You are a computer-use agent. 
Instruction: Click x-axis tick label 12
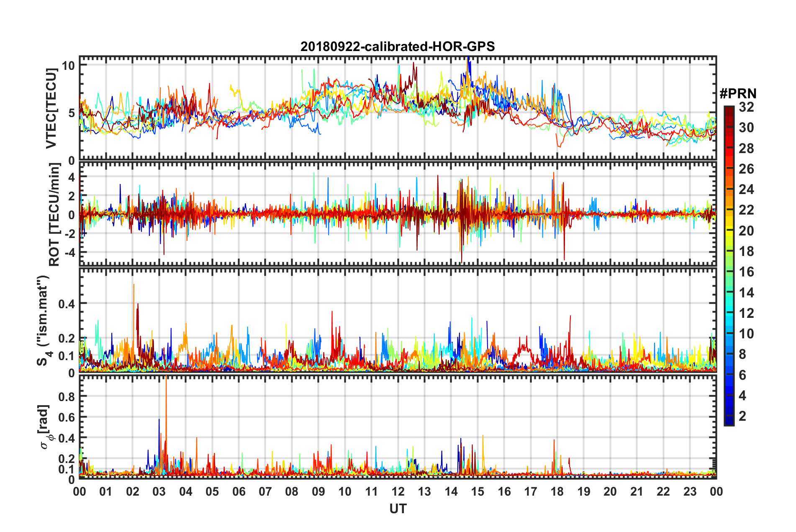pyautogui.click(x=398, y=491)
